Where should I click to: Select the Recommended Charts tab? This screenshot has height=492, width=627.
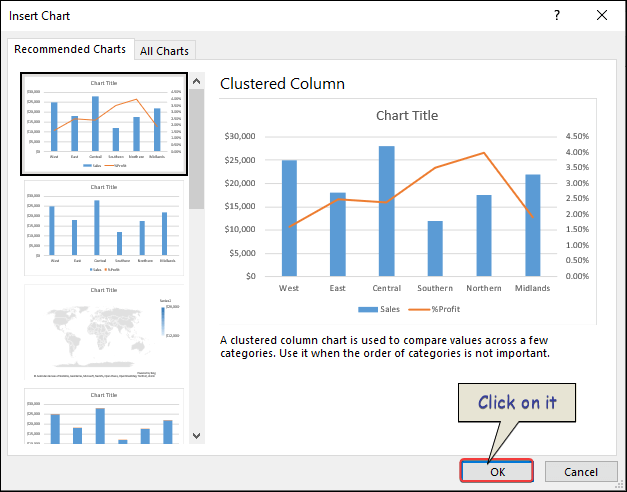coord(70,49)
